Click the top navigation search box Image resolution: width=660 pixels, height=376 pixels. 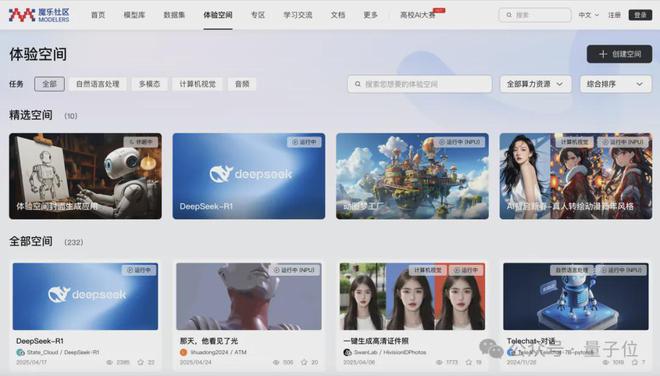point(535,15)
